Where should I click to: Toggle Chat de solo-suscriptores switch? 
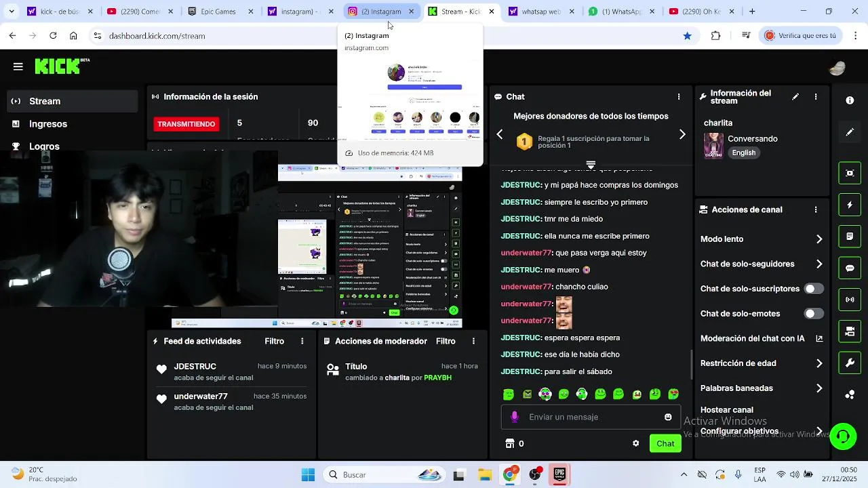pyautogui.click(x=813, y=289)
